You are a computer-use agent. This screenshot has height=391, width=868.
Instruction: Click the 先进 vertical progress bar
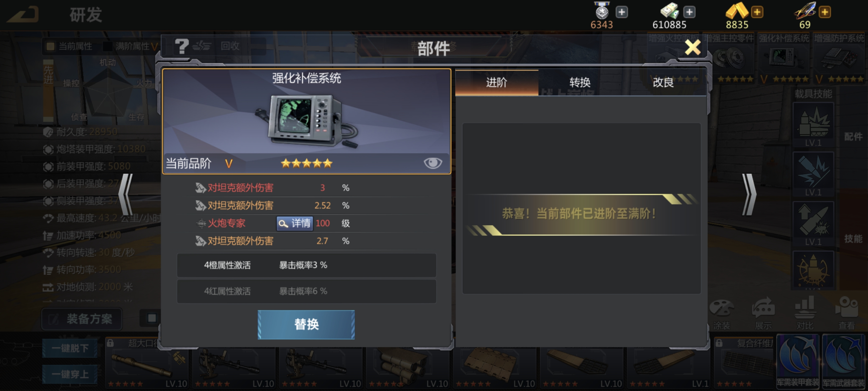pyautogui.click(x=48, y=90)
